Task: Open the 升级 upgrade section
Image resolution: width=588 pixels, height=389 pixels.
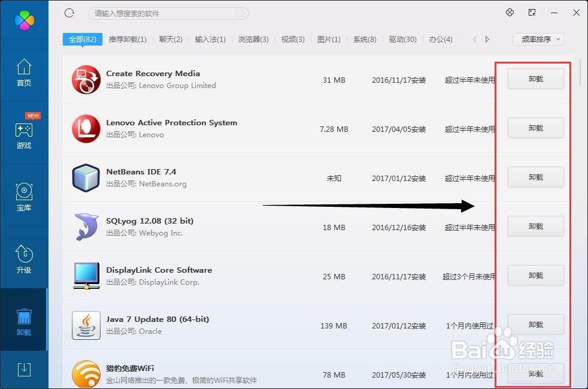Action: point(24,260)
